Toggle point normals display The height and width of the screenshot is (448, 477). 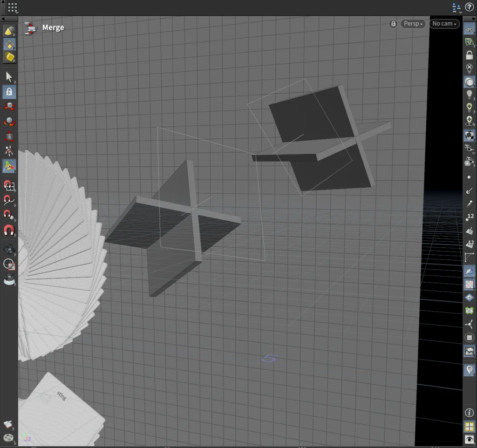469,190
